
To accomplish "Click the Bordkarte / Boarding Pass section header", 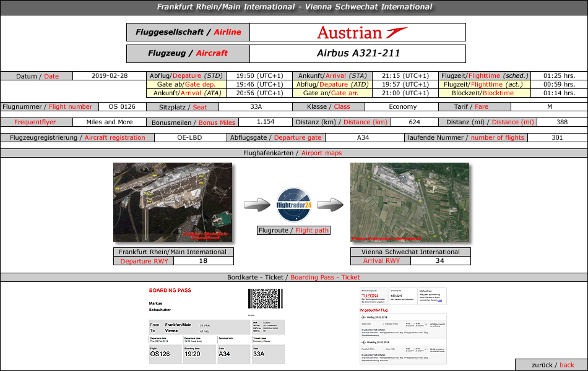I will pos(294,278).
